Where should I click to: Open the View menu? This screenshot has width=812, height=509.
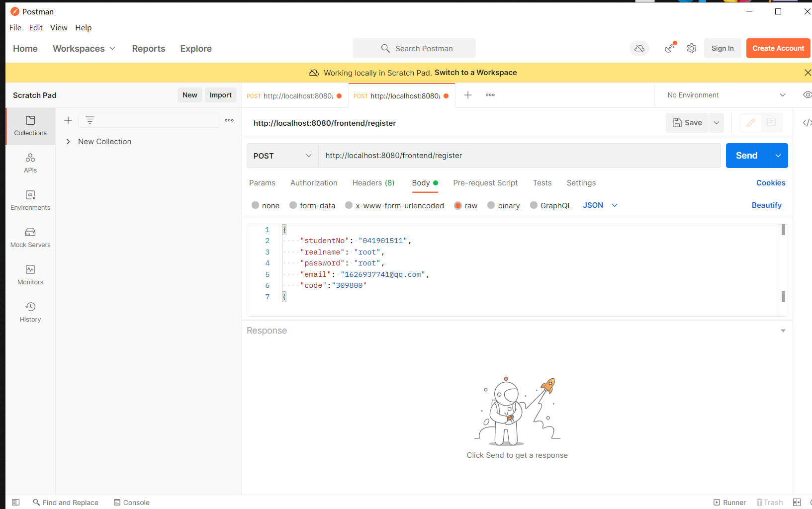click(x=59, y=28)
